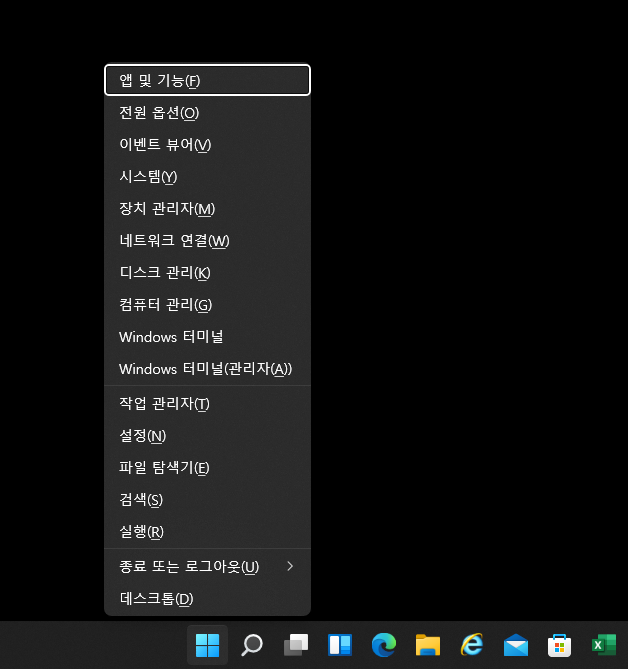Choose 시스템(Y) menu item

207,177
